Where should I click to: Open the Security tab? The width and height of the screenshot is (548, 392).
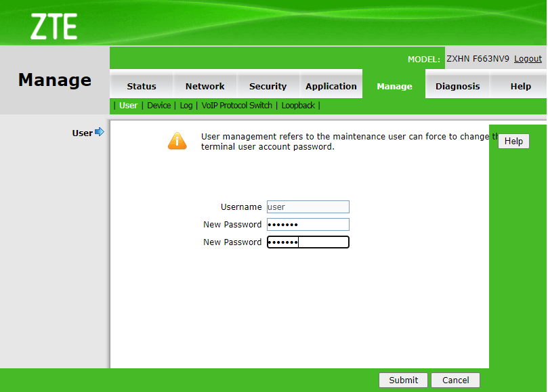pyautogui.click(x=268, y=86)
